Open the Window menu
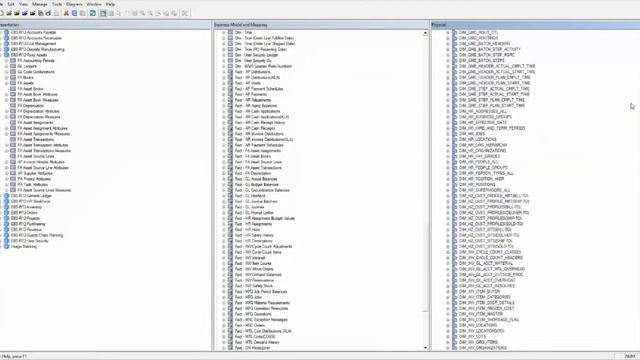The image size is (640, 360). (94, 4)
